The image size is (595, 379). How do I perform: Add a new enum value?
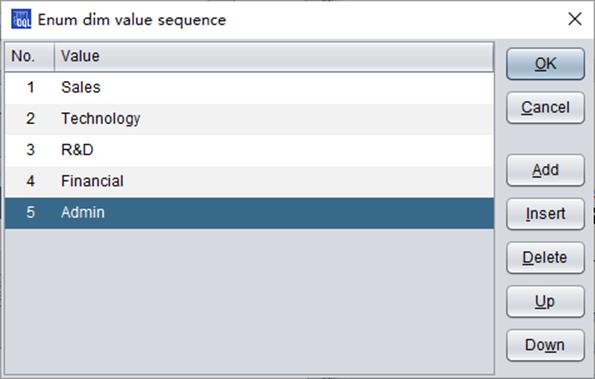[545, 170]
